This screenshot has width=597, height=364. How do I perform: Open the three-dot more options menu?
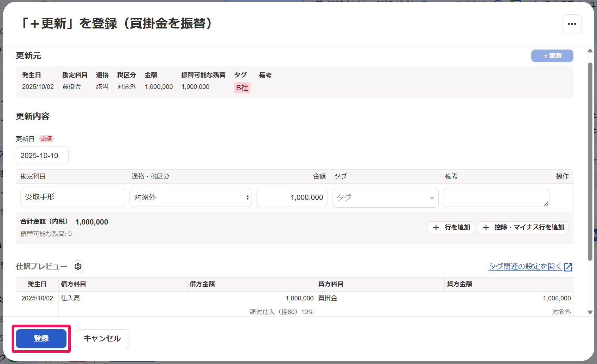pyautogui.click(x=572, y=24)
